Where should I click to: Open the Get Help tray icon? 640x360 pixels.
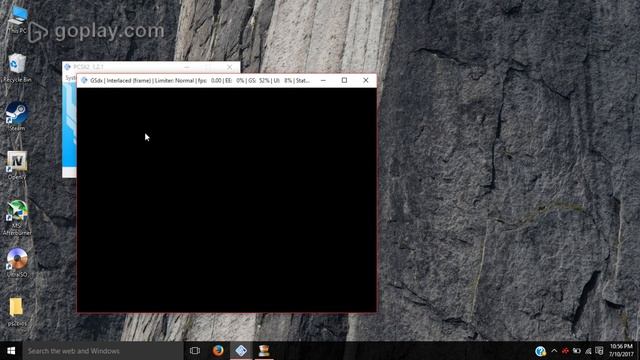coord(540,351)
